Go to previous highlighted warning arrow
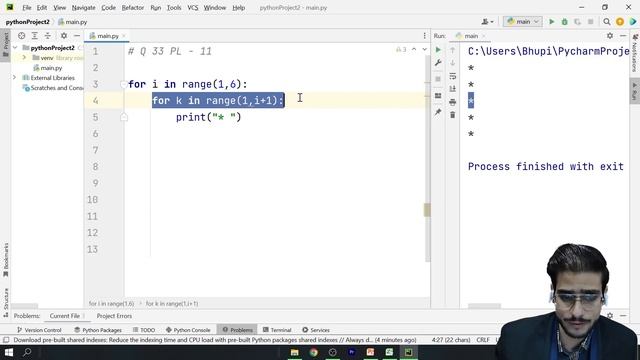This screenshot has width=640, height=360. point(414,49)
